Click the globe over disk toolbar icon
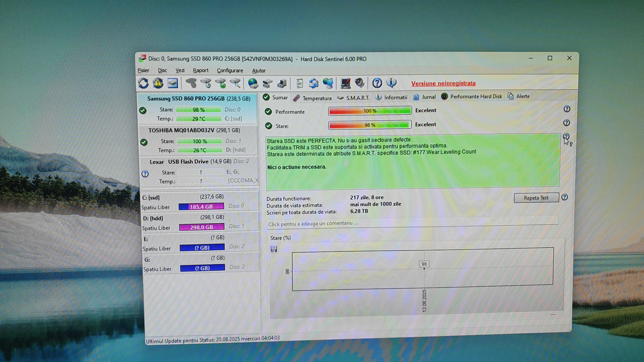644x362 pixels. pos(253,83)
